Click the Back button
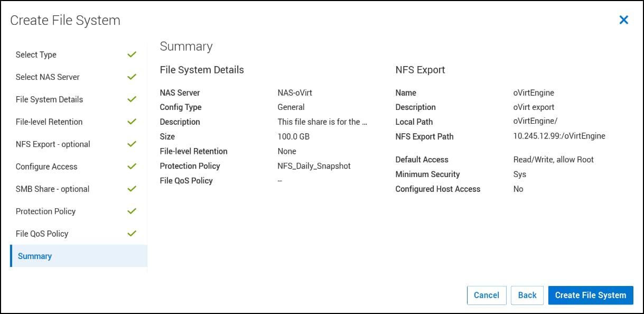This screenshot has width=644, height=314. pyautogui.click(x=527, y=295)
